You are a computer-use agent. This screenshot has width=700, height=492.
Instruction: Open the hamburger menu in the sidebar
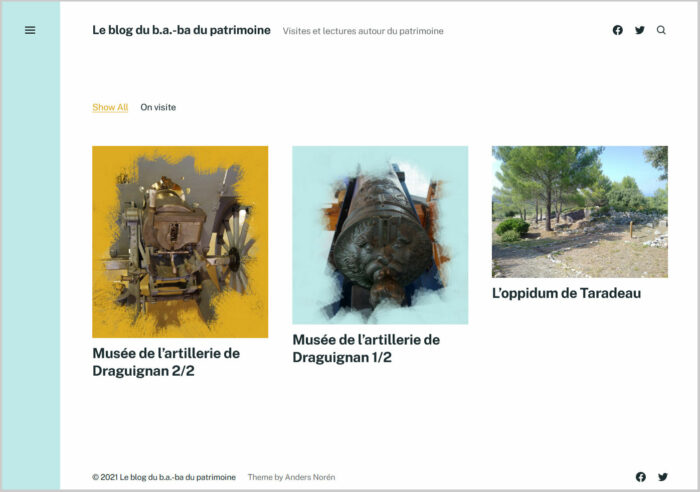[x=30, y=30]
